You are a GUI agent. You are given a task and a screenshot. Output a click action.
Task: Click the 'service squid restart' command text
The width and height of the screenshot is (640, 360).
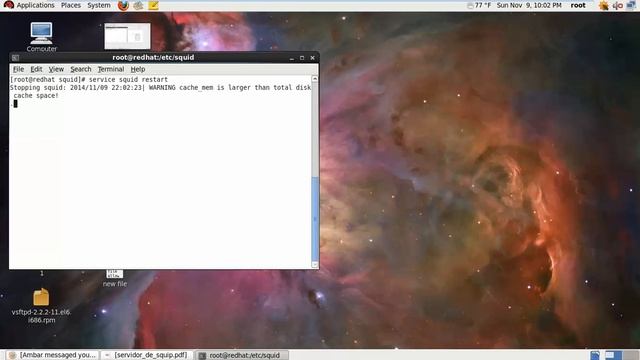click(x=128, y=80)
